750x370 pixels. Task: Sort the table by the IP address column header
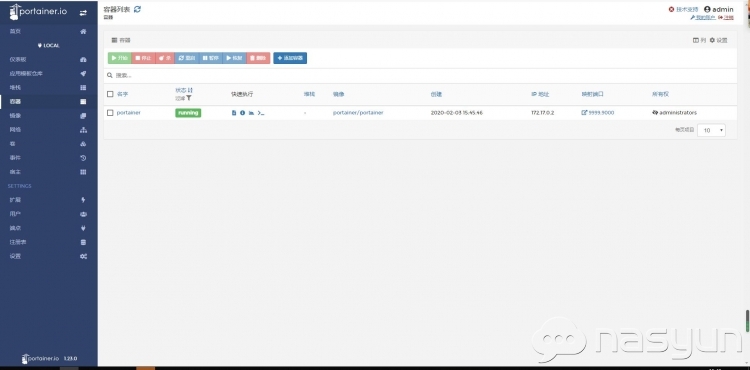coord(540,94)
